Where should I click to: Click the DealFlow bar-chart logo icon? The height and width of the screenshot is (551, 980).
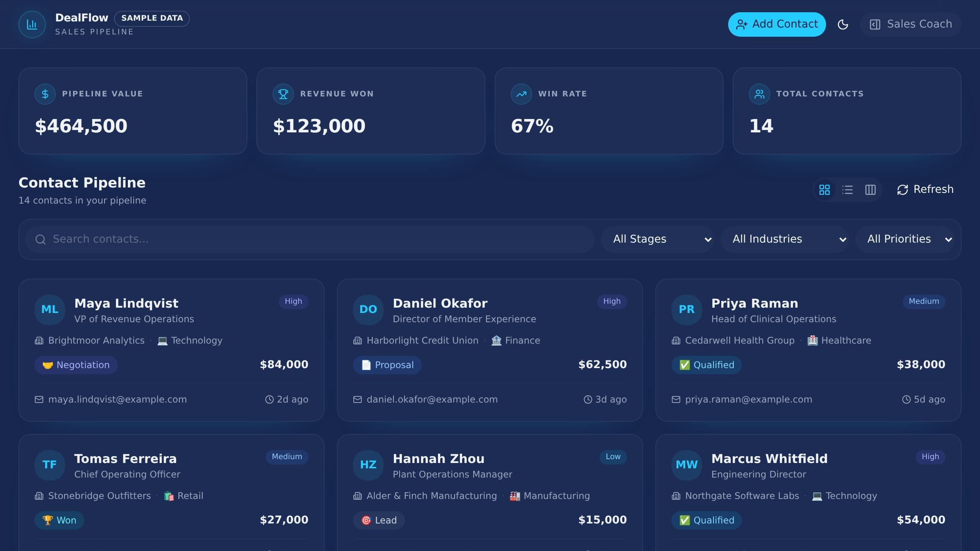coord(32,24)
